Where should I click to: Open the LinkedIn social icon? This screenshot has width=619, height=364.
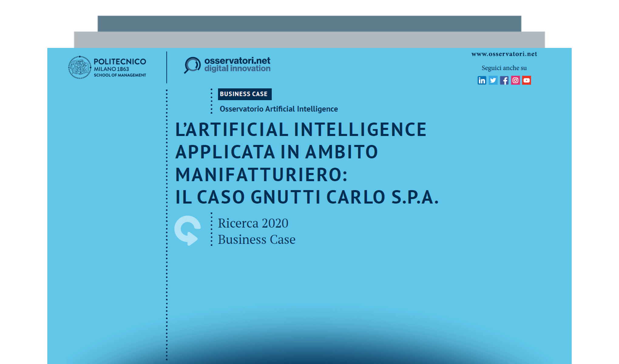[482, 80]
